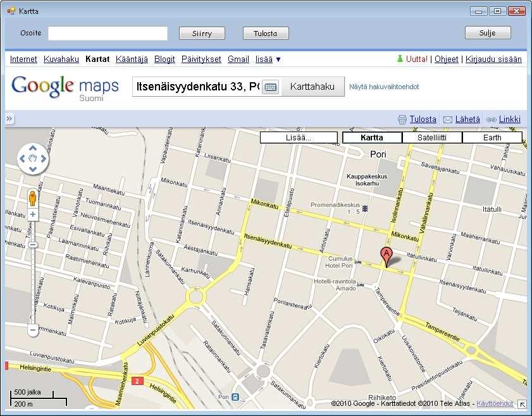Viewport: 532px width, 416px height.
Task: Toggle the overview map arrow in corner
Action: (521, 404)
